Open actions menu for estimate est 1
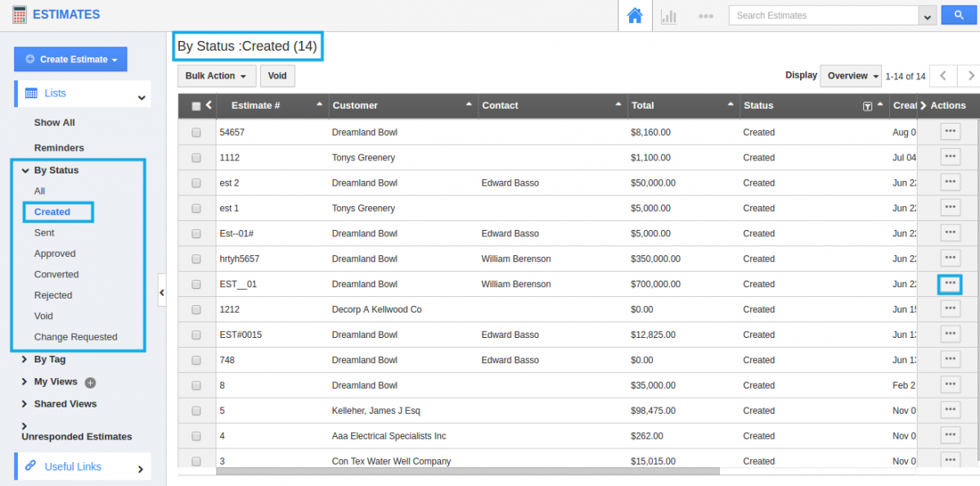 click(950, 207)
